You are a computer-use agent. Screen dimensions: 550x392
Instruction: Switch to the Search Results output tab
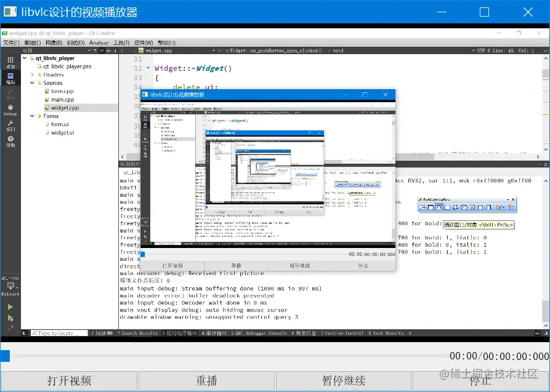137,333
